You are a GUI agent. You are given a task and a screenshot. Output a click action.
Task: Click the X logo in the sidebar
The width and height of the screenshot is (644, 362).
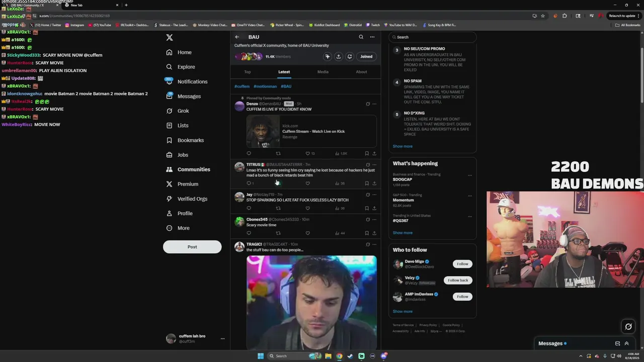(x=170, y=37)
